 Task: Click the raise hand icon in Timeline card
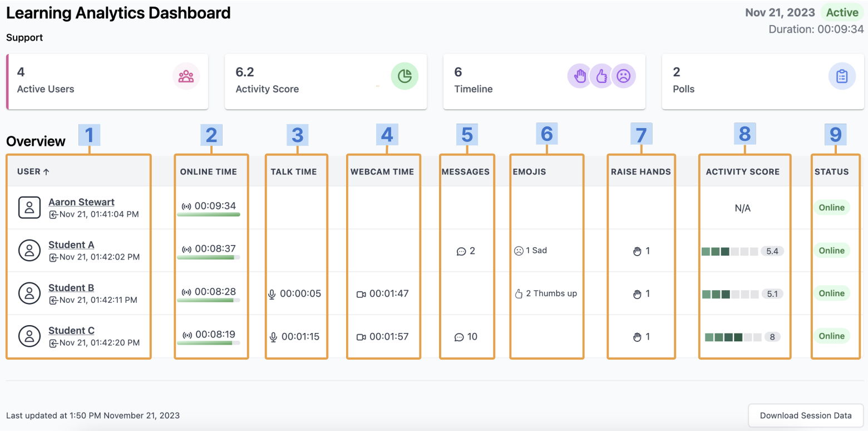[580, 76]
